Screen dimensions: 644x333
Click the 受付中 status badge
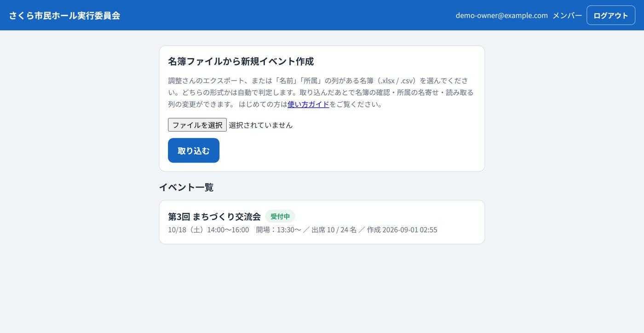pyautogui.click(x=280, y=216)
